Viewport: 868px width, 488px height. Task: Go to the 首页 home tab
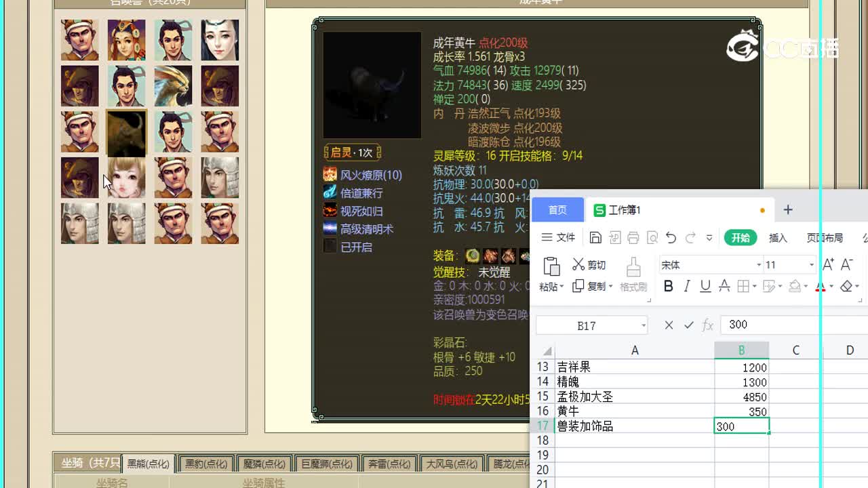557,210
